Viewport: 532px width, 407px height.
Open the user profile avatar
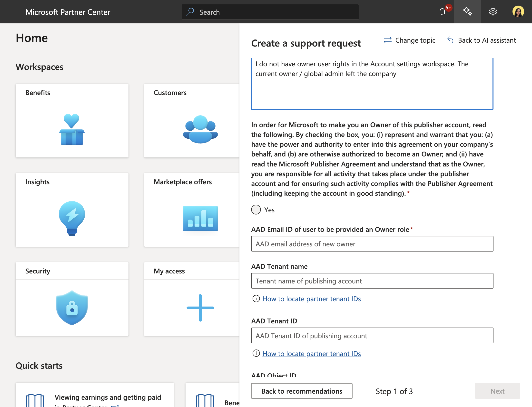(518, 12)
